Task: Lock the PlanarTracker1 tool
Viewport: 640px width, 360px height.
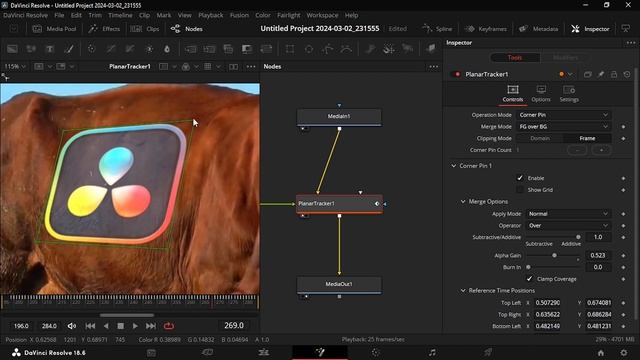Action: click(x=614, y=74)
